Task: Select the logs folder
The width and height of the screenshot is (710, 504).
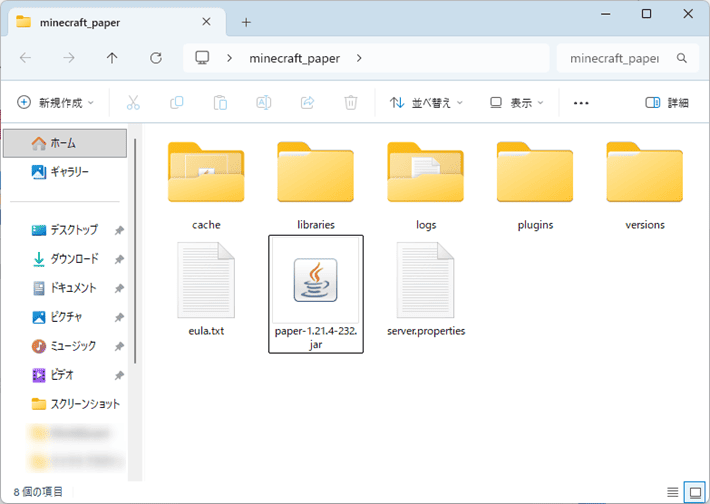Action: [426, 186]
